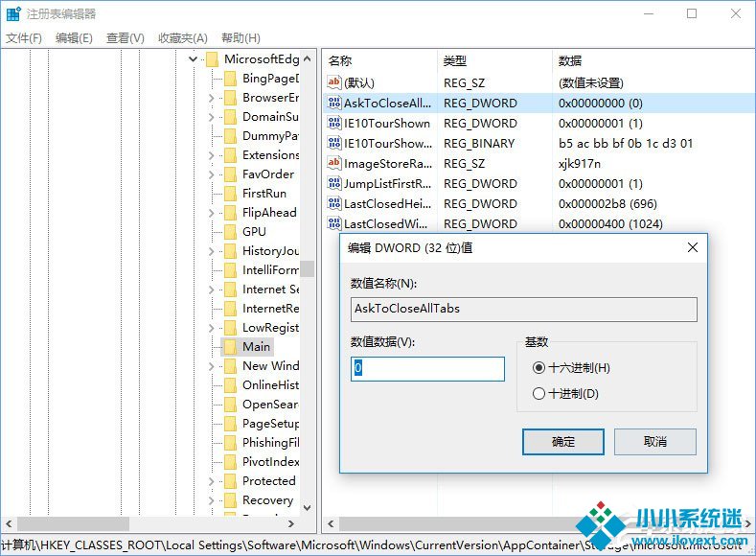Screen dimensions: 756x556
Task: Open the 收藏夹(A) menu
Action: (x=183, y=37)
